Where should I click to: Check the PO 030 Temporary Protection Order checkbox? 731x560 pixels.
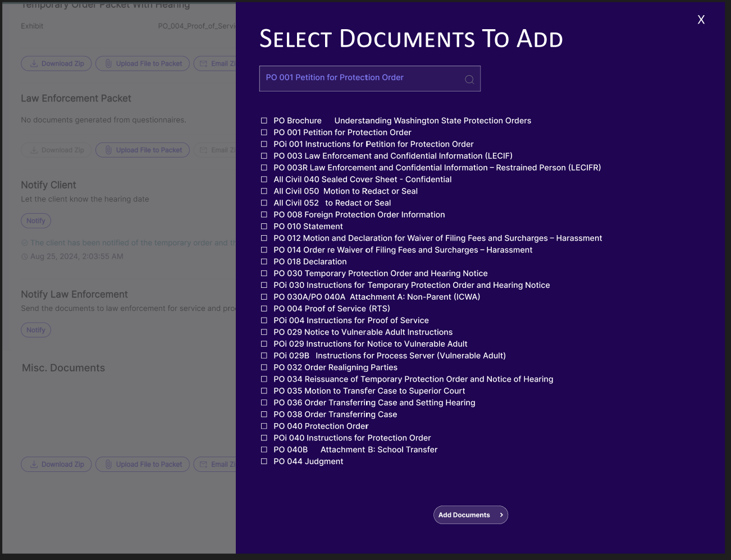coord(264,273)
